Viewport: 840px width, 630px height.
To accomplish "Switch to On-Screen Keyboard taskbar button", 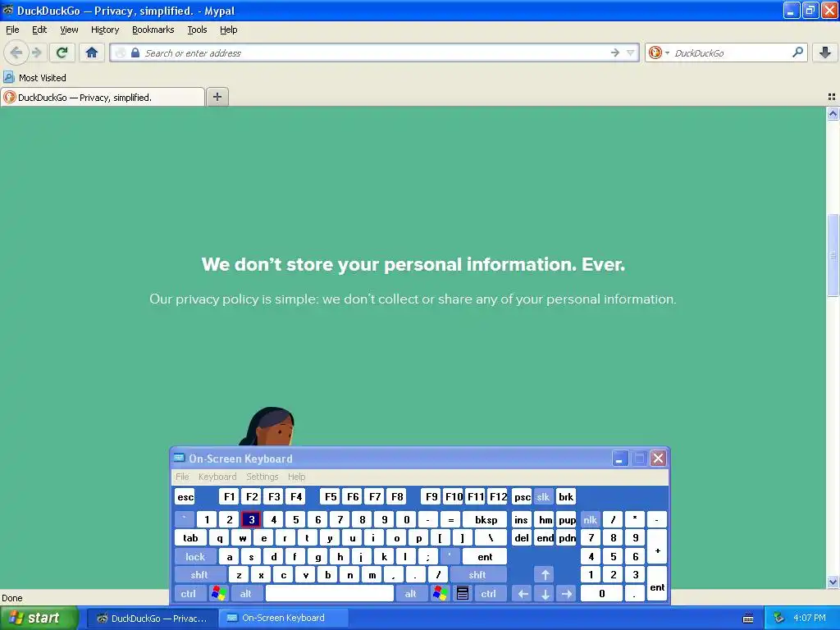I will click(284, 618).
